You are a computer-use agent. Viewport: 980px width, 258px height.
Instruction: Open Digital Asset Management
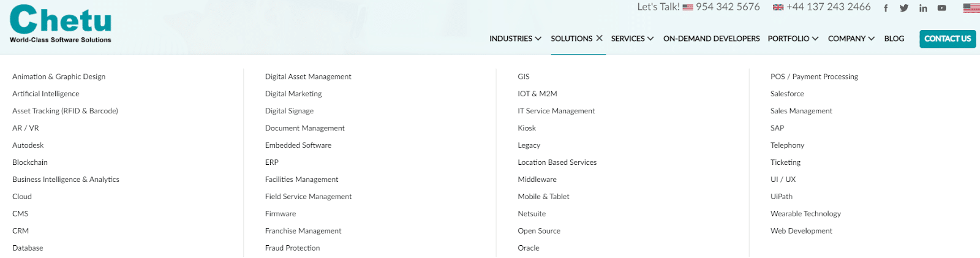[308, 77]
